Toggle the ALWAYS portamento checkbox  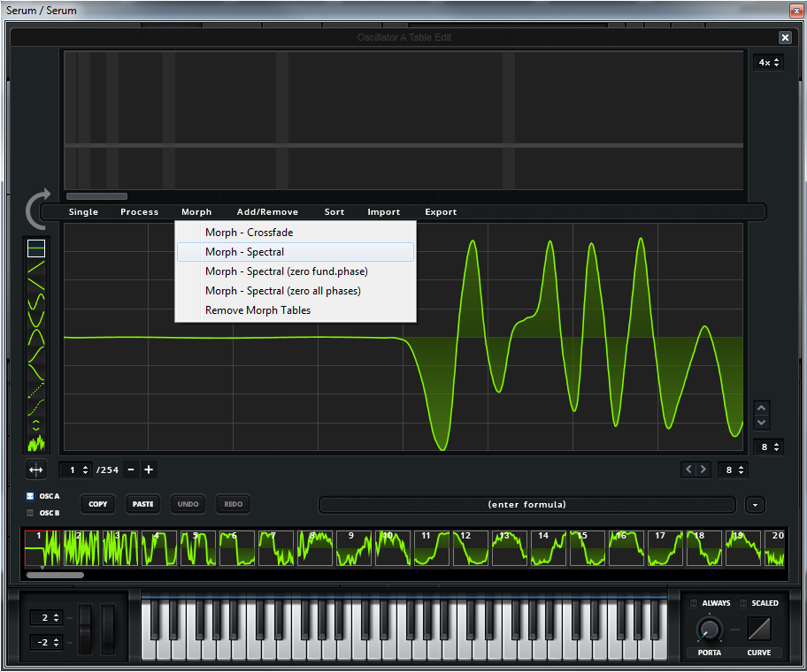(x=693, y=602)
